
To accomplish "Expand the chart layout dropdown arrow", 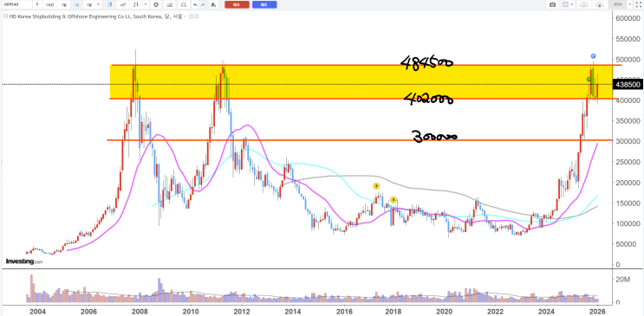I will (x=572, y=4).
